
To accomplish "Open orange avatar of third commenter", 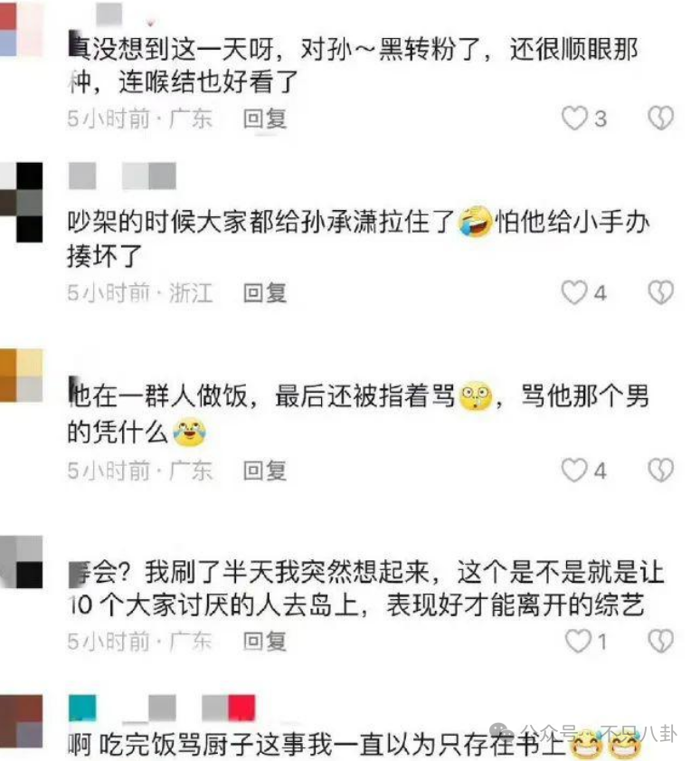I will click(x=22, y=376).
